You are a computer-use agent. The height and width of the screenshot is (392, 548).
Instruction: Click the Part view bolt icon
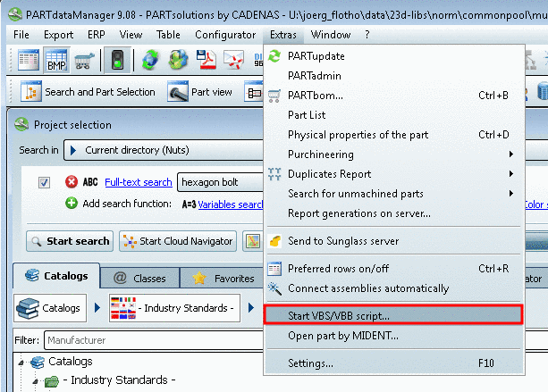(178, 91)
